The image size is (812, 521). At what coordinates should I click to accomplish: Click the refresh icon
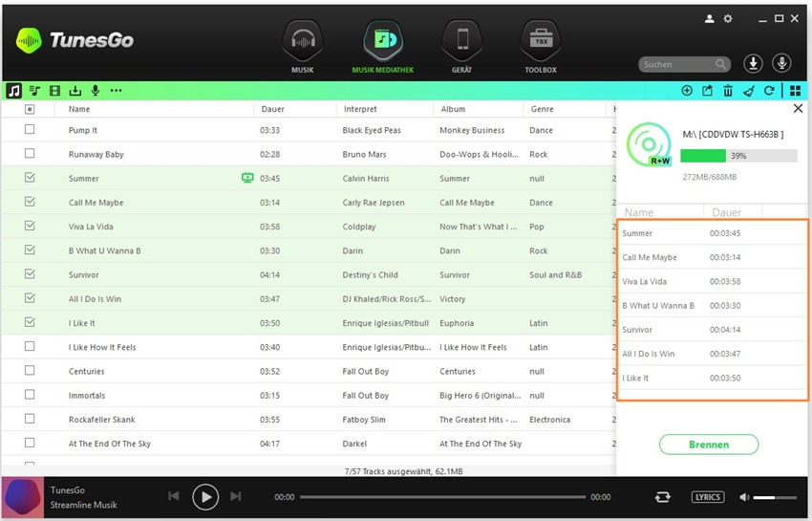pos(770,91)
